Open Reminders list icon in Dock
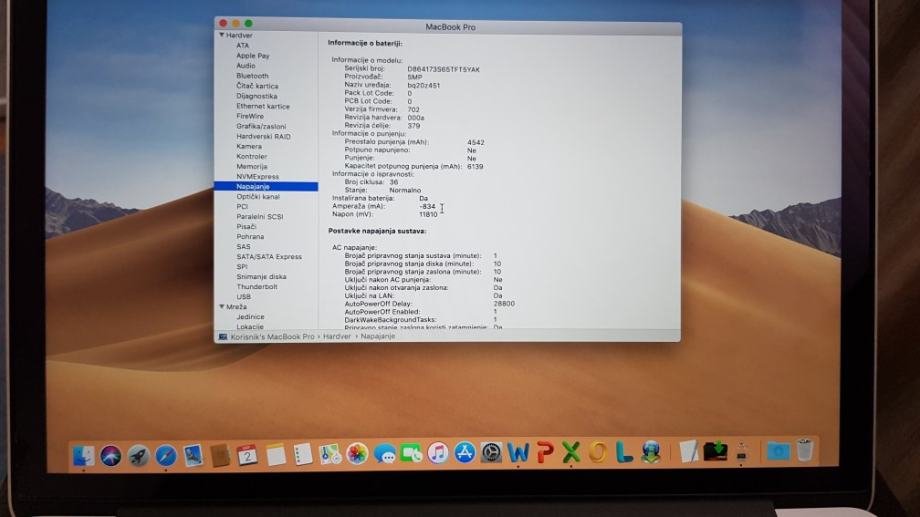Viewport: 920px width, 517px height. click(303, 455)
